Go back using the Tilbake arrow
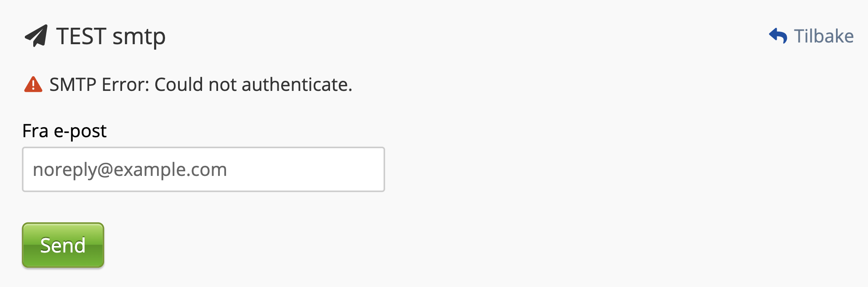Image resolution: width=868 pixels, height=287 pixels. click(778, 36)
